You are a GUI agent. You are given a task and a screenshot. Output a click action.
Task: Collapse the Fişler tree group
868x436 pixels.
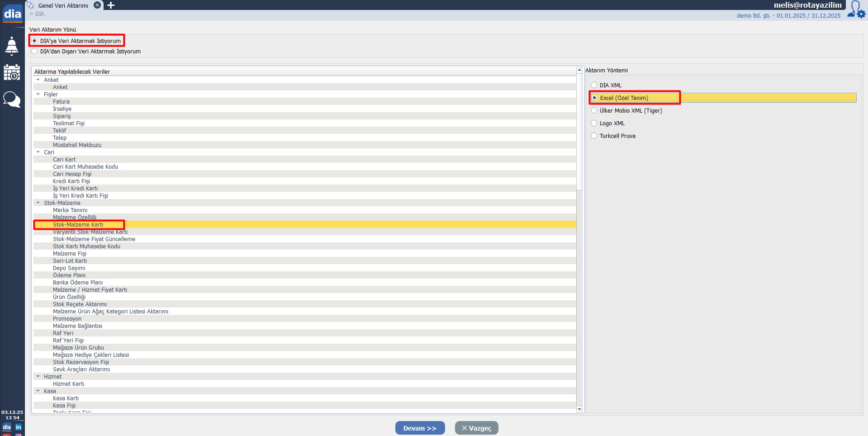point(38,95)
